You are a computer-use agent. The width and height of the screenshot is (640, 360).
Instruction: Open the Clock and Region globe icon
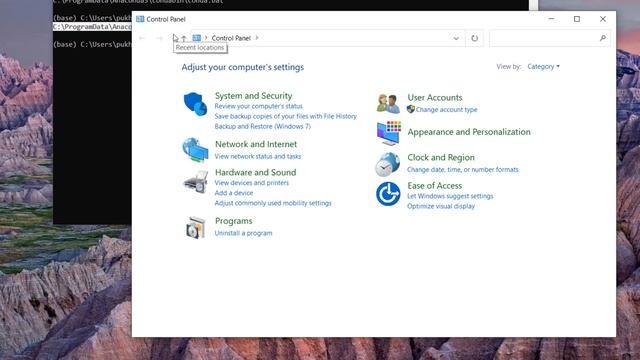tap(387, 164)
